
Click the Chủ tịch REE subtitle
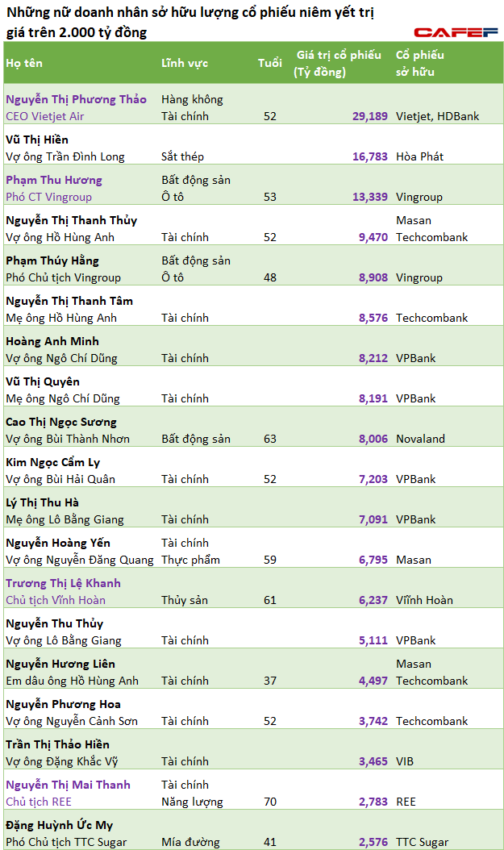[38, 802]
